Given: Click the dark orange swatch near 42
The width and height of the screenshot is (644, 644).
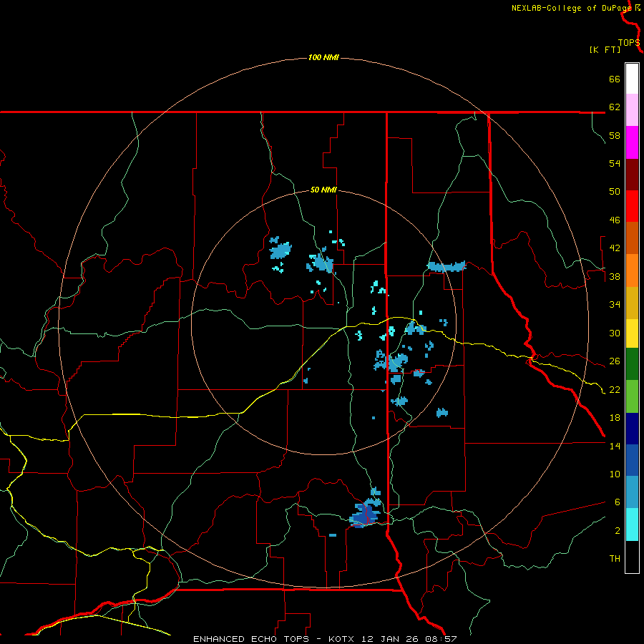Looking at the screenshot, I should pyautogui.click(x=632, y=238).
